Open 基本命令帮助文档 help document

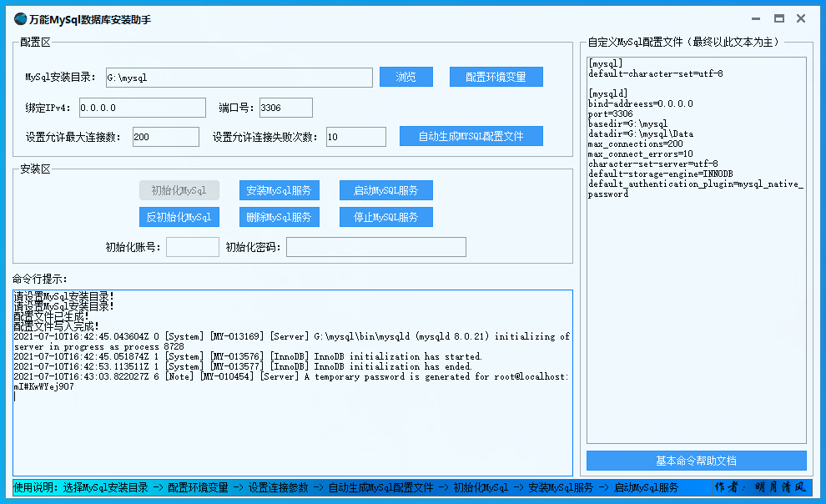(x=696, y=461)
